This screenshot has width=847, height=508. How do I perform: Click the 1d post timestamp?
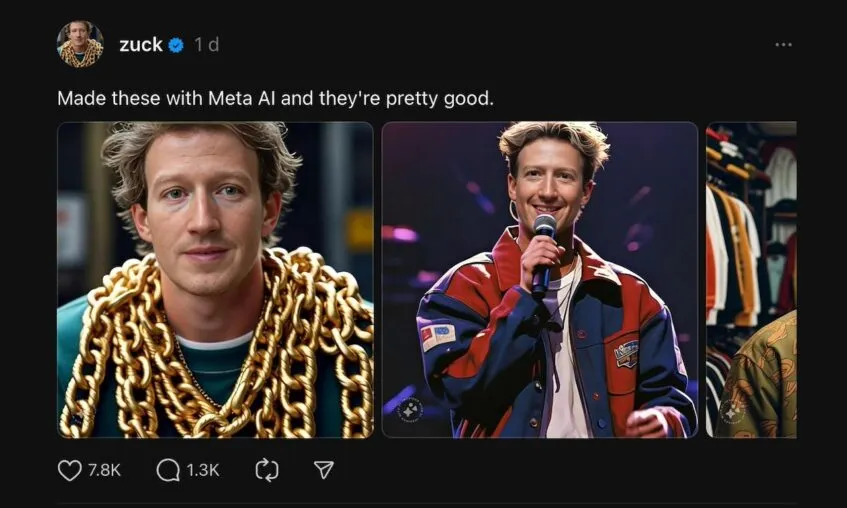click(x=206, y=45)
